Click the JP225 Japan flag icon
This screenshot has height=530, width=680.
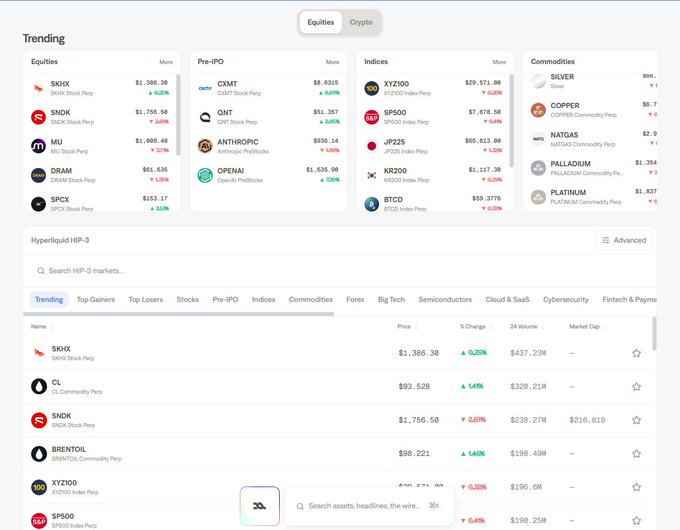[x=372, y=146]
